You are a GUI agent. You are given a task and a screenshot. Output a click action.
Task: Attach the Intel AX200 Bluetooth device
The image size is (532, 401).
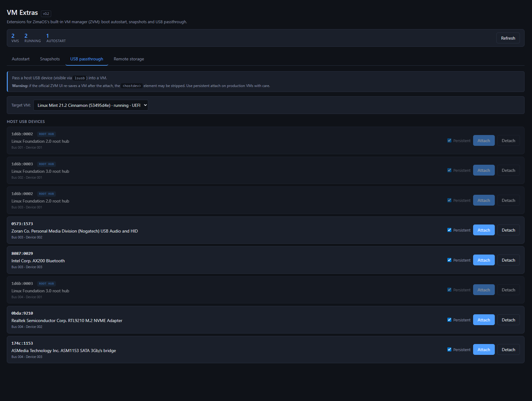coord(484,260)
